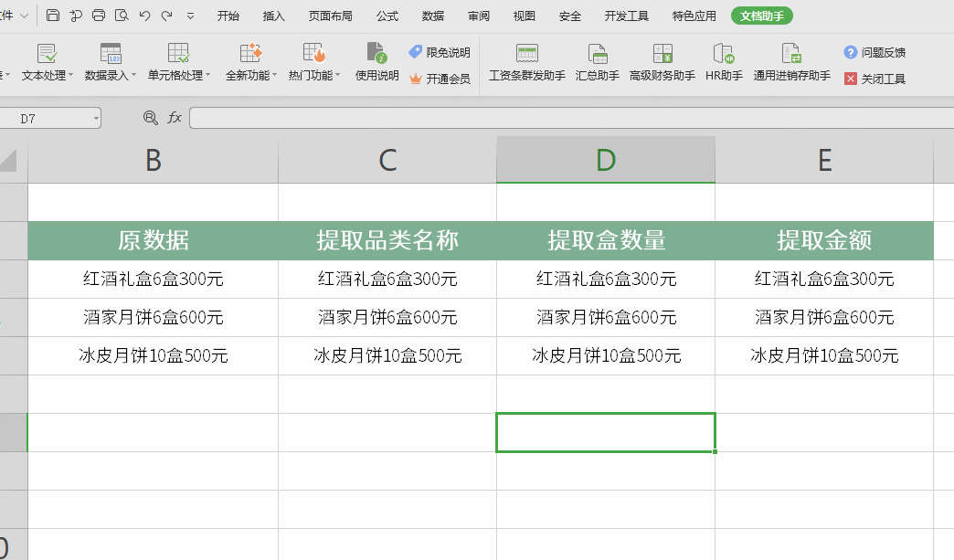Open Print Preview icon with magnifier
This screenshot has height=560, width=954.
[122, 16]
